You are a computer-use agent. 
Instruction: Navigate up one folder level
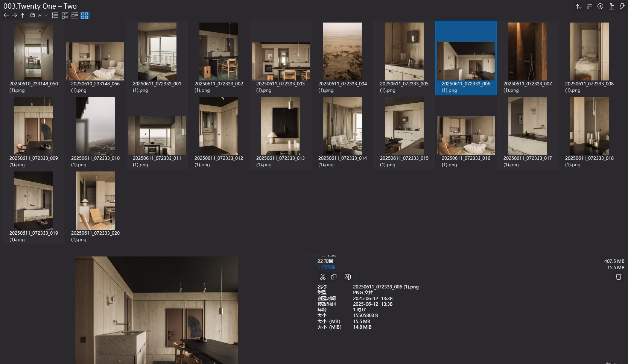[22, 15]
